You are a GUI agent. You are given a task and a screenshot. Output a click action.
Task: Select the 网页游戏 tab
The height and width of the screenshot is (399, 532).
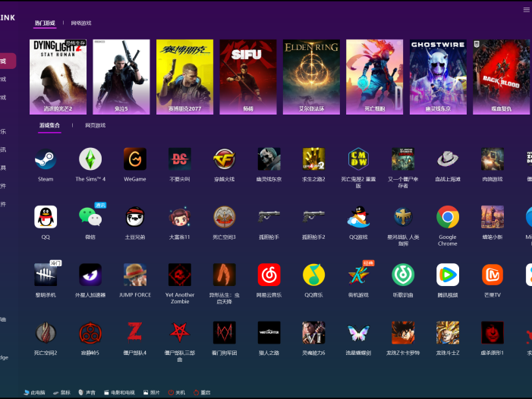[96, 125]
